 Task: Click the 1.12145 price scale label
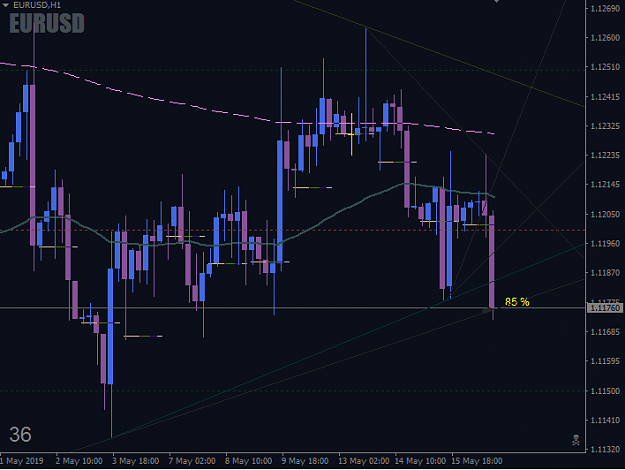[x=605, y=185]
